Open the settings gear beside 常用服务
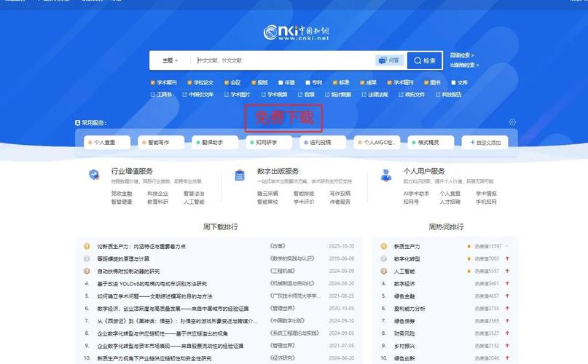The image size is (588, 364). tap(512, 122)
